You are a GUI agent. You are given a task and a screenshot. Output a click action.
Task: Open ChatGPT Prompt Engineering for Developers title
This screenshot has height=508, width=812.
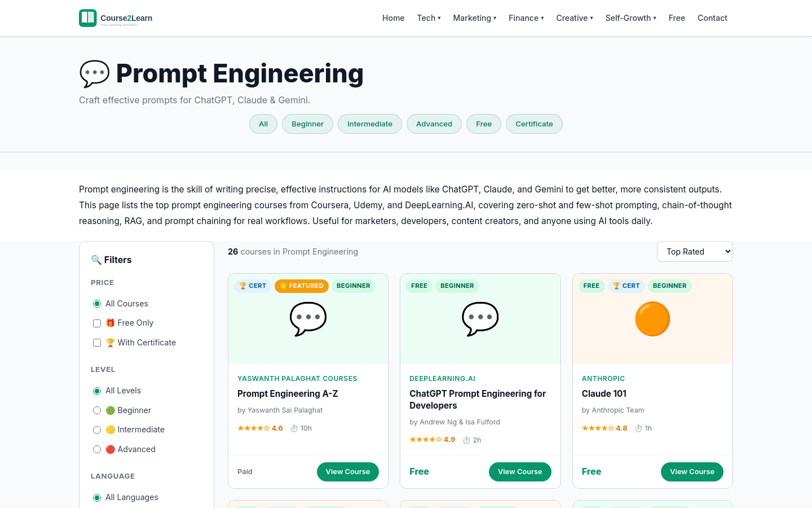tap(478, 400)
